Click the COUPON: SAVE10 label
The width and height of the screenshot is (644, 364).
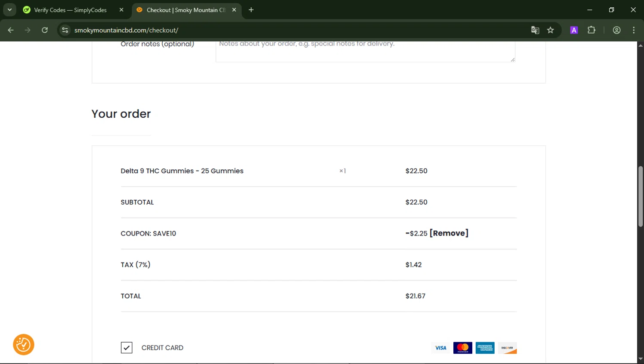click(x=148, y=233)
